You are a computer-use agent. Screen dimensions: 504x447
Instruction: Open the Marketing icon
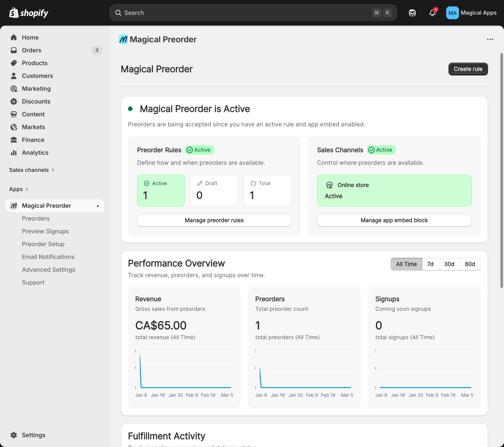(14, 89)
